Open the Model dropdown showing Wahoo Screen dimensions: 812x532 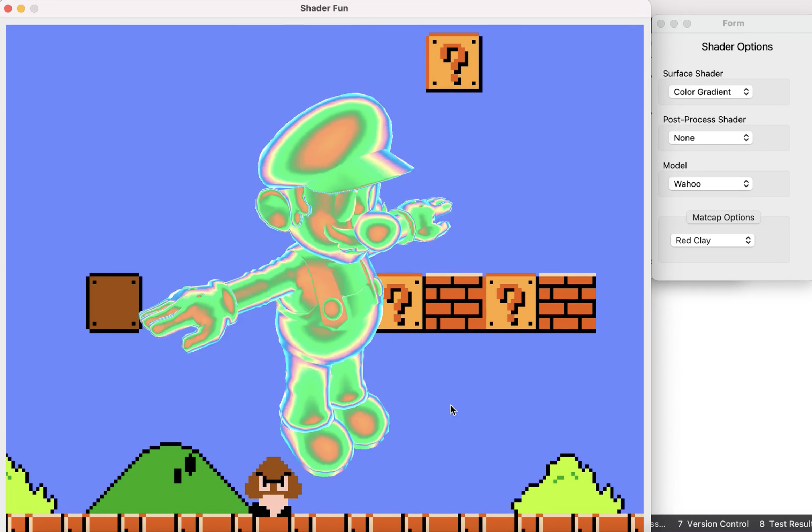[x=711, y=184]
